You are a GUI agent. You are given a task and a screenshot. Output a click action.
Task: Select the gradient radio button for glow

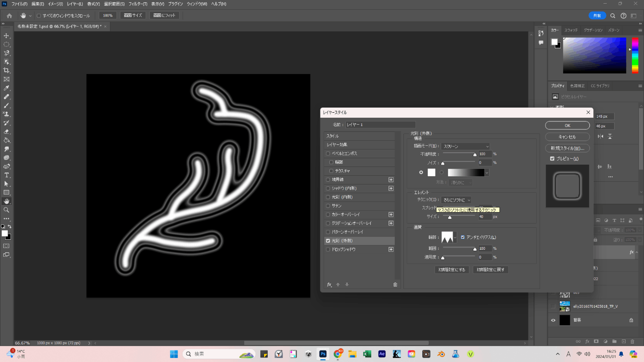[442, 172]
